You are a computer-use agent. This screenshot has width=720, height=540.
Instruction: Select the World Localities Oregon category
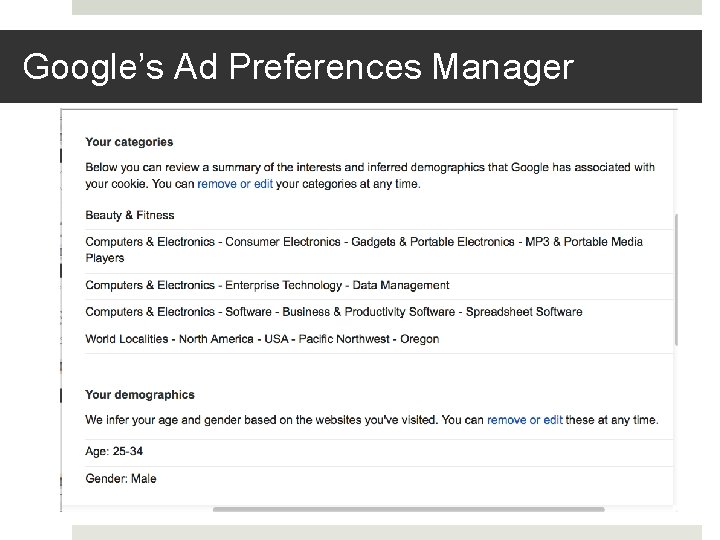(x=262, y=339)
